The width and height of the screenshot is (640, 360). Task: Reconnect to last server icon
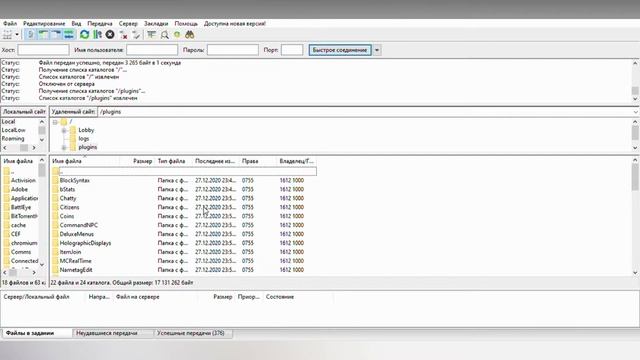(x=136, y=35)
